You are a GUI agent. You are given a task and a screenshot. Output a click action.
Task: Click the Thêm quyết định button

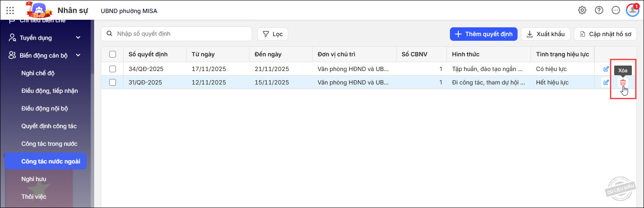click(x=483, y=34)
